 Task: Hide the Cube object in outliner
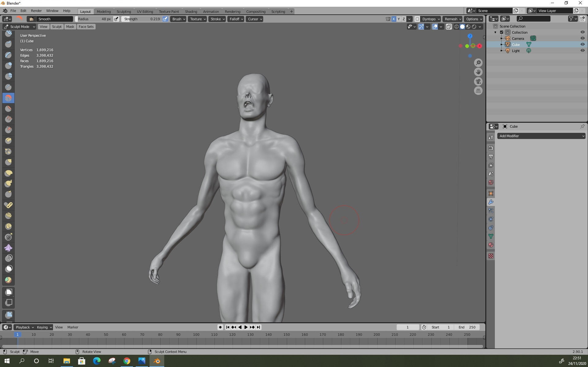click(582, 44)
